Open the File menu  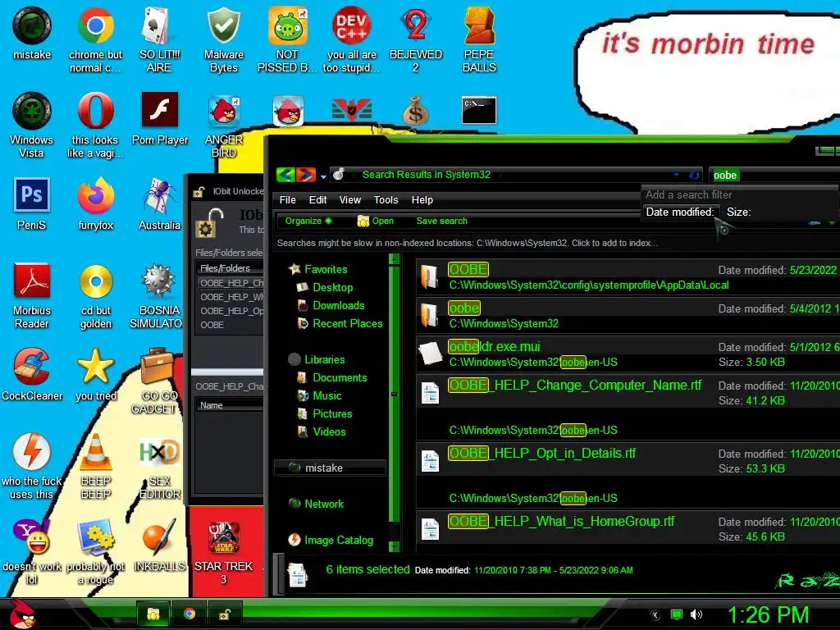click(287, 200)
